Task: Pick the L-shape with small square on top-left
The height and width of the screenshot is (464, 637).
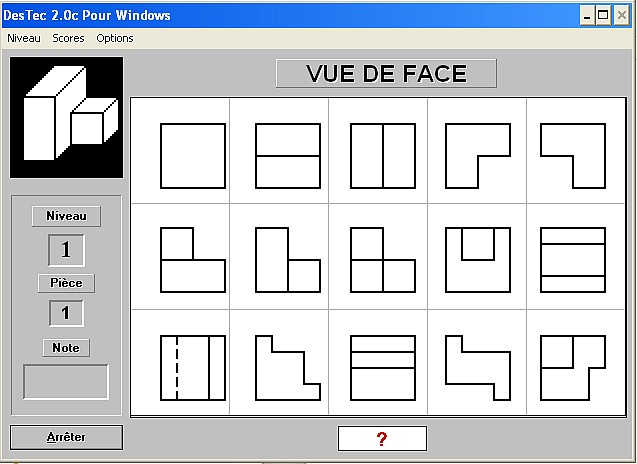Action: click(193, 260)
